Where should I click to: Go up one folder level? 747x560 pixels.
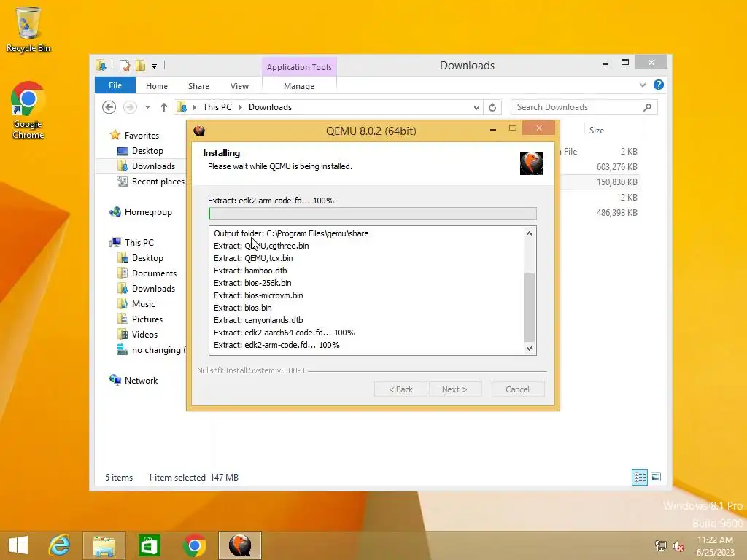coord(164,107)
